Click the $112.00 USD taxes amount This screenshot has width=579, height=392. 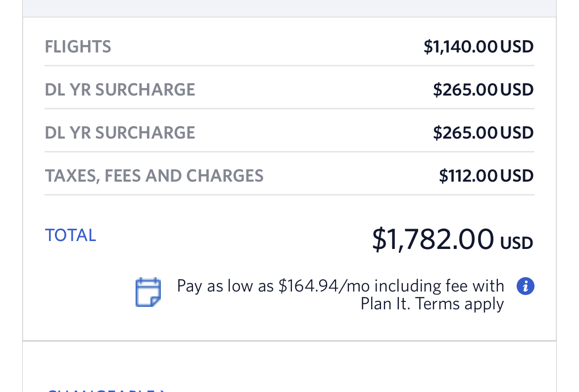[486, 176]
